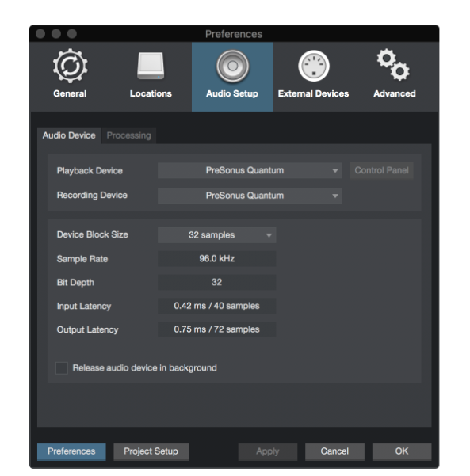Select the Advanced double-gear icon
This screenshot has width=470, height=476.
pos(393,65)
